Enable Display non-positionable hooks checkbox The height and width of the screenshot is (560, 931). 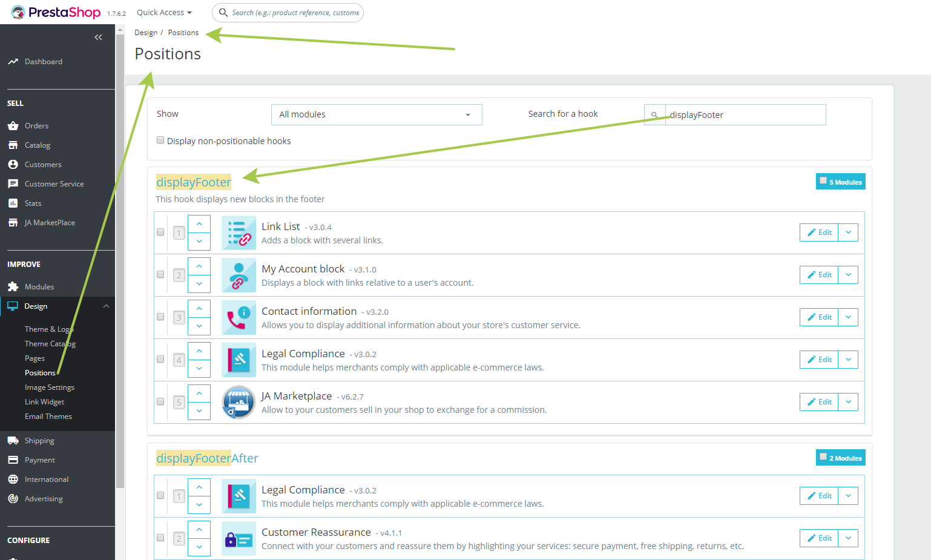pyautogui.click(x=160, y=140)
